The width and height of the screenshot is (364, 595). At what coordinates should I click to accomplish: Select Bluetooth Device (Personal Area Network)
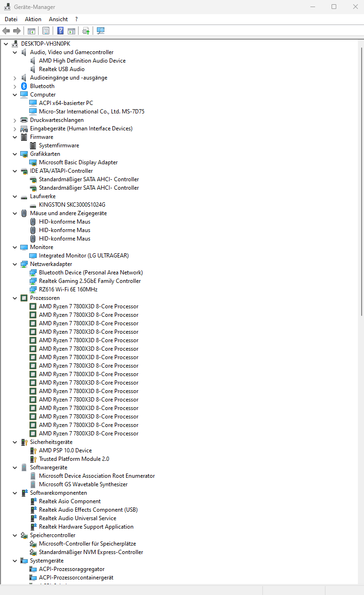[x=91, y=273]
